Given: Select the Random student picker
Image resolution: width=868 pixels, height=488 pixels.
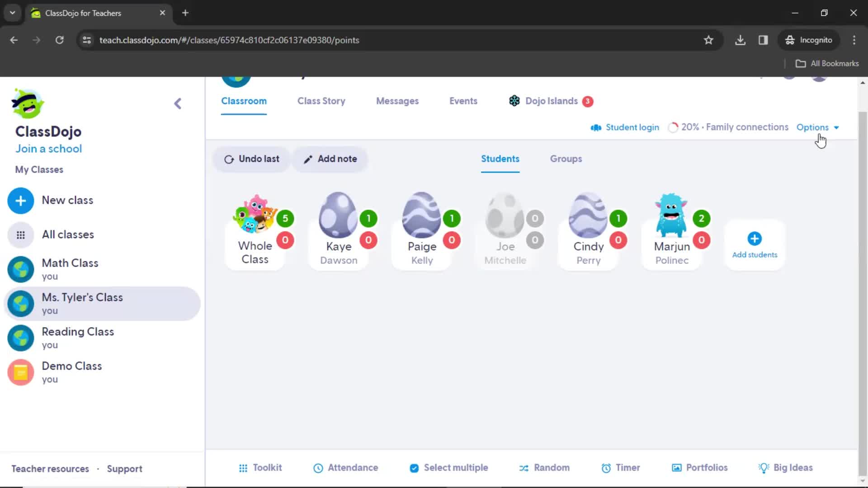Looking at the screenshot, I should pyautogui.click(x=544, y=467).
